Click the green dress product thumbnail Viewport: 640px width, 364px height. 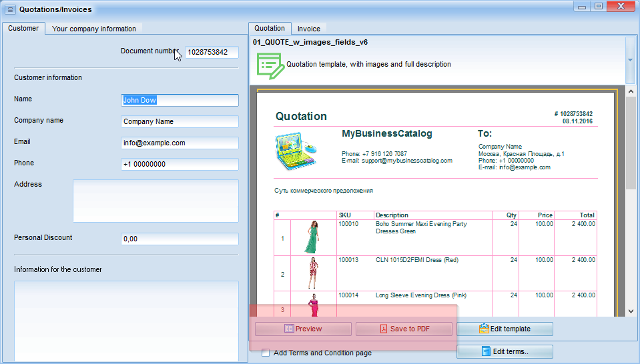[312, 237]
